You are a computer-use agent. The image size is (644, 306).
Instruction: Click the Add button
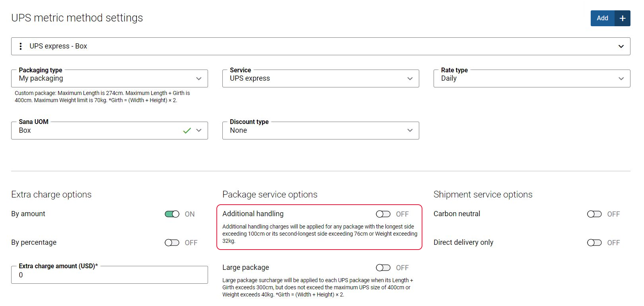click(x=602, y=18)
